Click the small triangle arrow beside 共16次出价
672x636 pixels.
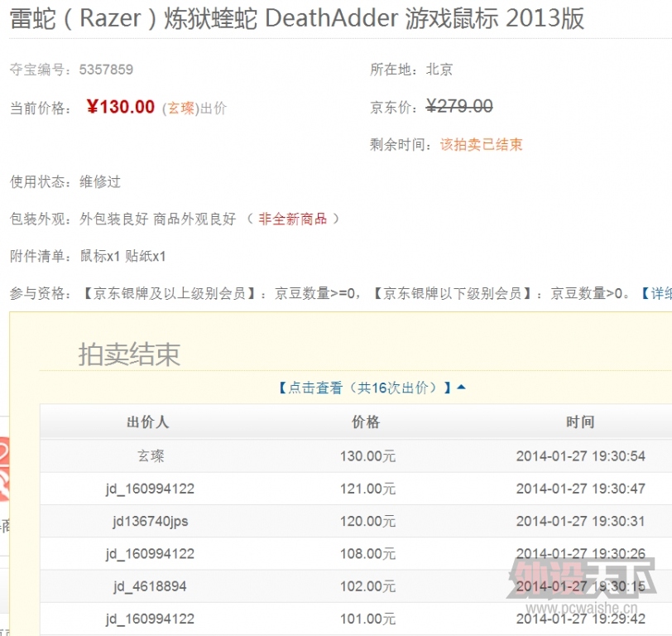(461, 388)
